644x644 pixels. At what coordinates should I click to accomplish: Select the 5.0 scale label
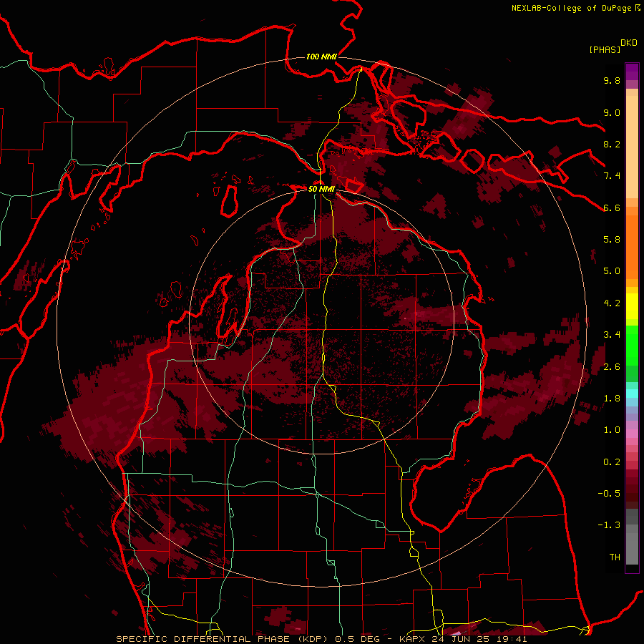click(612, 271)
